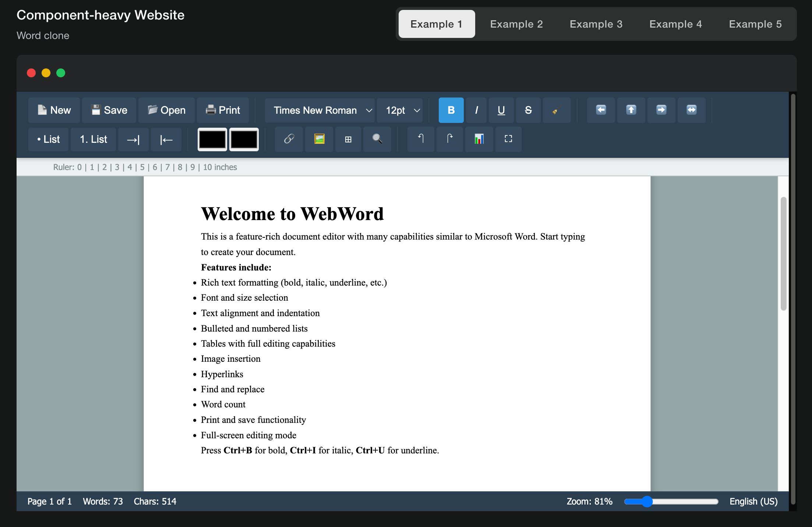
Task: Open the Times New Roman font dropdown
Action: tap(319, 110)
